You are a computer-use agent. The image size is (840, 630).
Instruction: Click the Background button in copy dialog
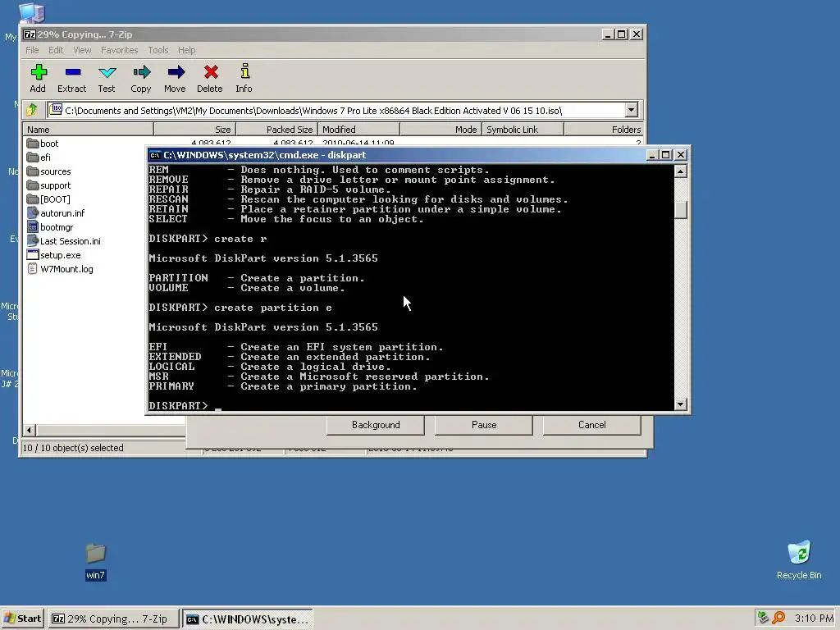click(376, 425)
